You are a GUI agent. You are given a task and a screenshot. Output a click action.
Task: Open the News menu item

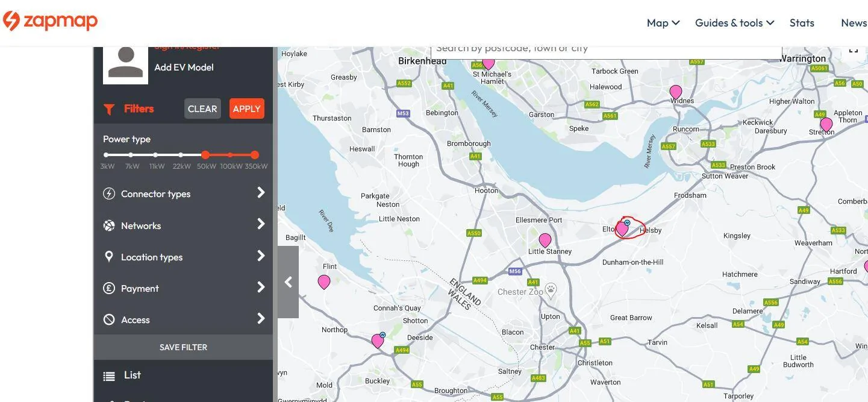point(854,23)
